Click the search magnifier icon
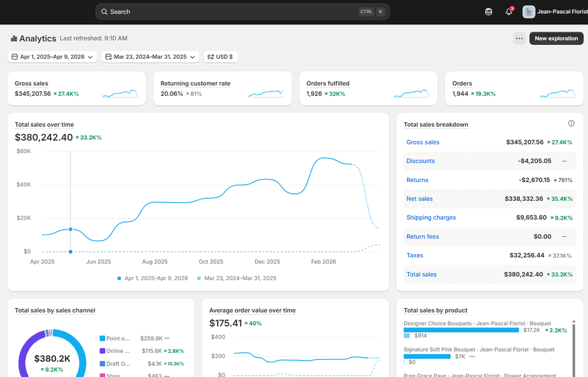Viewport: 588px width, 377px height. (103, 11)
